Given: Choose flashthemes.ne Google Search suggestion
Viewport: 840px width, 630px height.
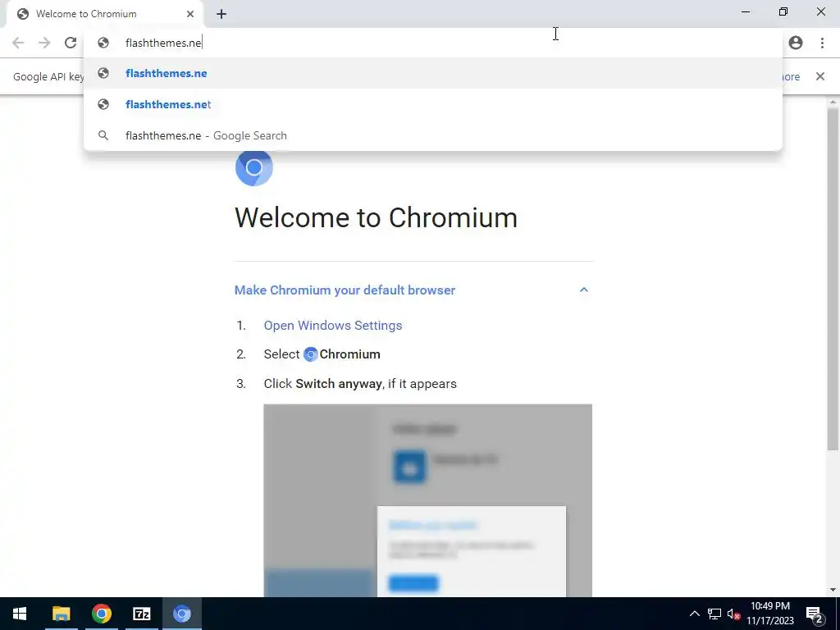Looking at the screenshot, I should pos(433,135).
